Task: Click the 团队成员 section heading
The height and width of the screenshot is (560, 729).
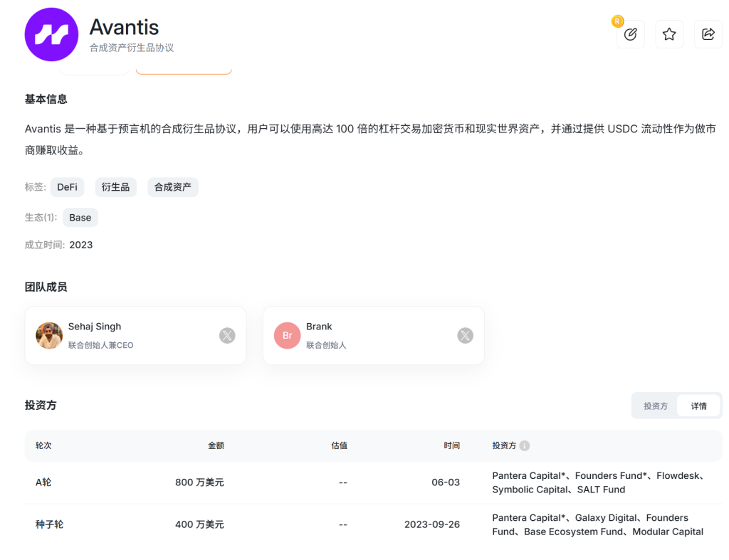Action: [46, 287]
